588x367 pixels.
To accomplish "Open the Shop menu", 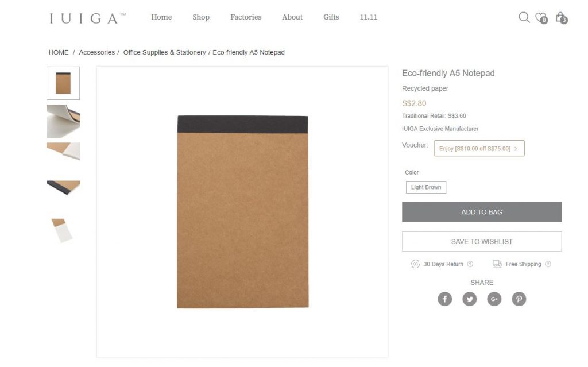I will (x=201, y=17).
